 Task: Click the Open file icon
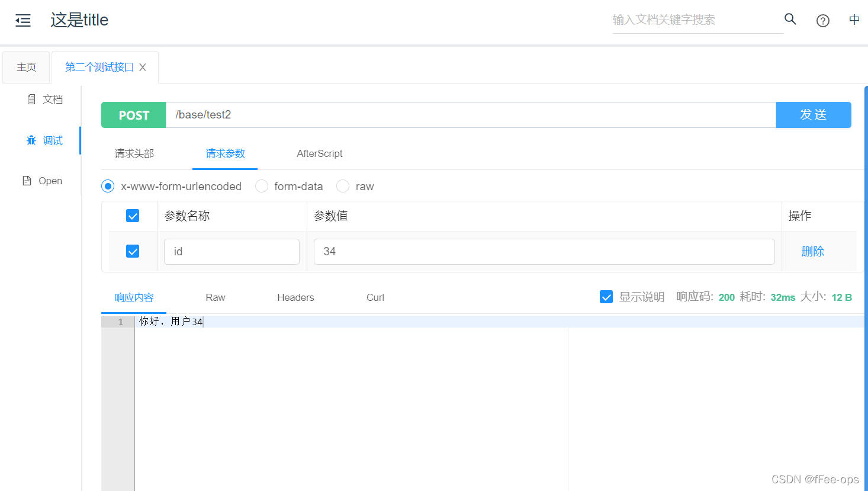coord(27,181)
